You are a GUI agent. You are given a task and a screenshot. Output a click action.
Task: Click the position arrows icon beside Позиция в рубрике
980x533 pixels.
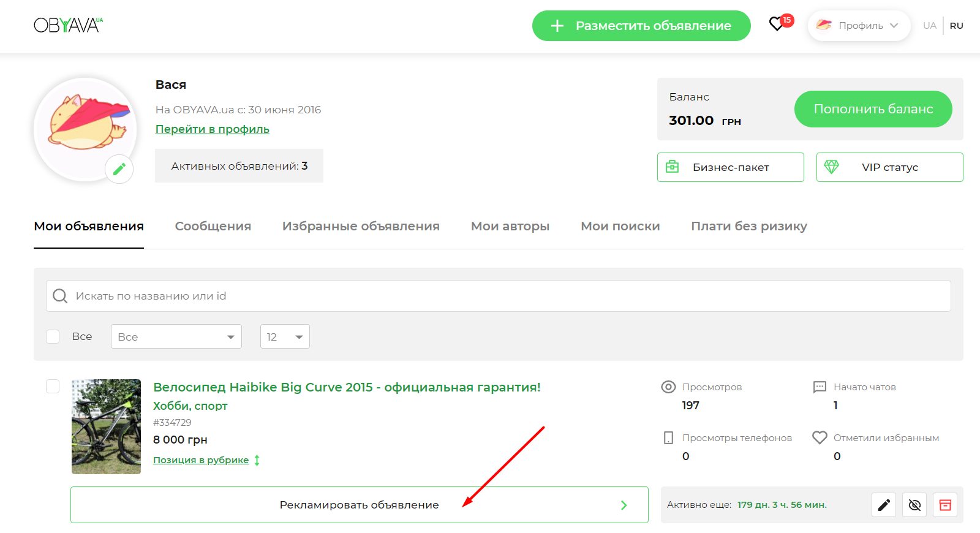(257, 460)
